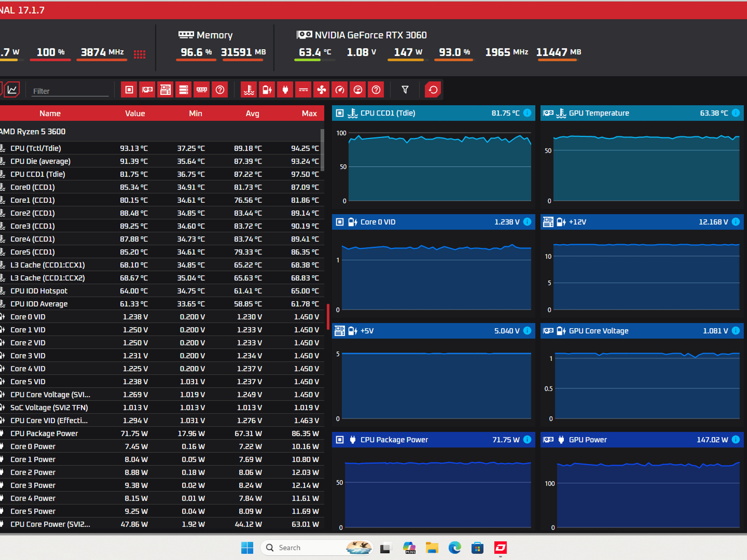Collapse the AMD Ryzen 5 3600 group

point(160,132)
